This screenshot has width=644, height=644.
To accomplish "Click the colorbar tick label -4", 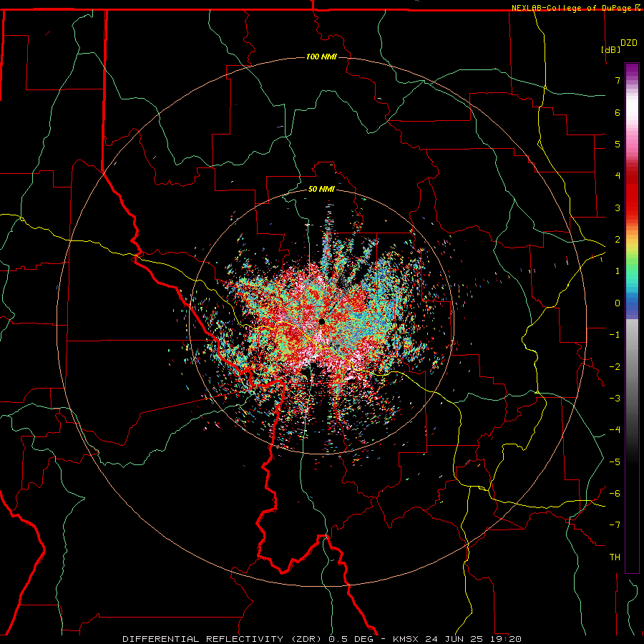I will click(615, 430).
